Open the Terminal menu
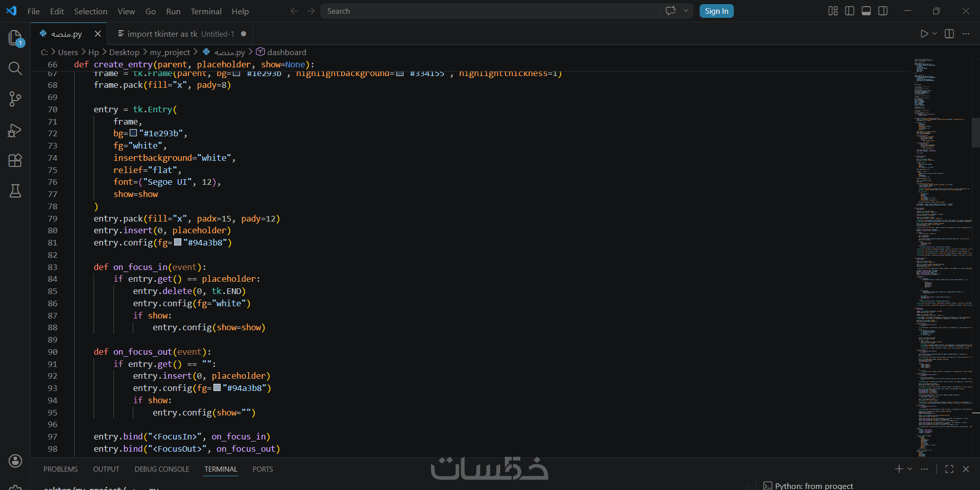Screen dimensions: 980x490 click(x=206, y=11)
